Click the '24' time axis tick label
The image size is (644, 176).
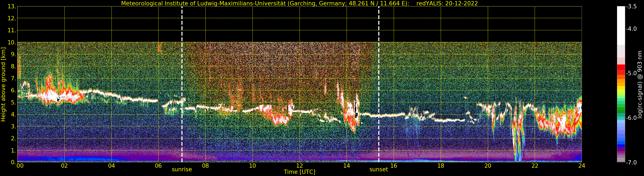pos(582,166)
